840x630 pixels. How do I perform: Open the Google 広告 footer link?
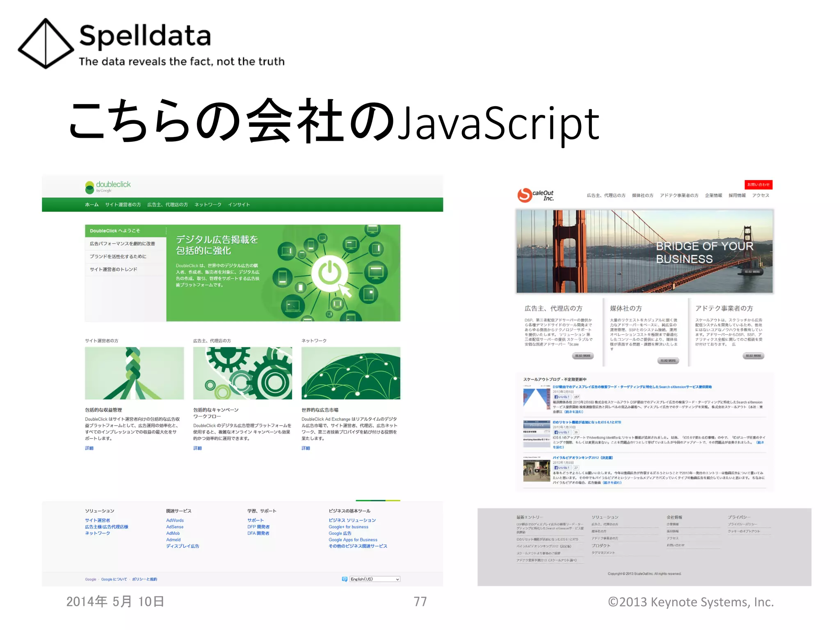coord(340,533)
